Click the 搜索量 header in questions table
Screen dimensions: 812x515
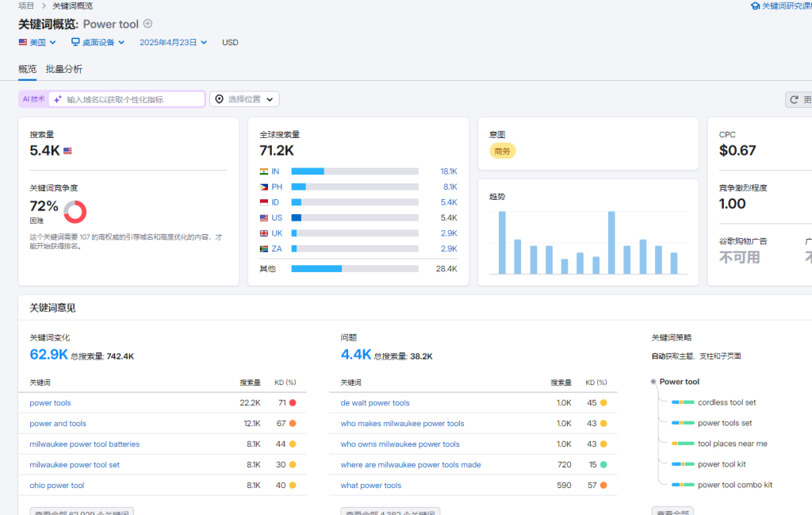561,382
